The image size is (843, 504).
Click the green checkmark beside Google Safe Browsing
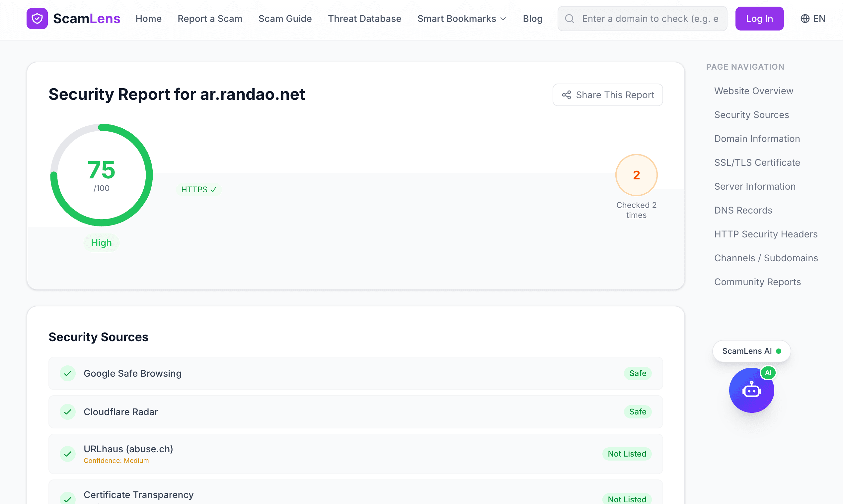[68, 373]
